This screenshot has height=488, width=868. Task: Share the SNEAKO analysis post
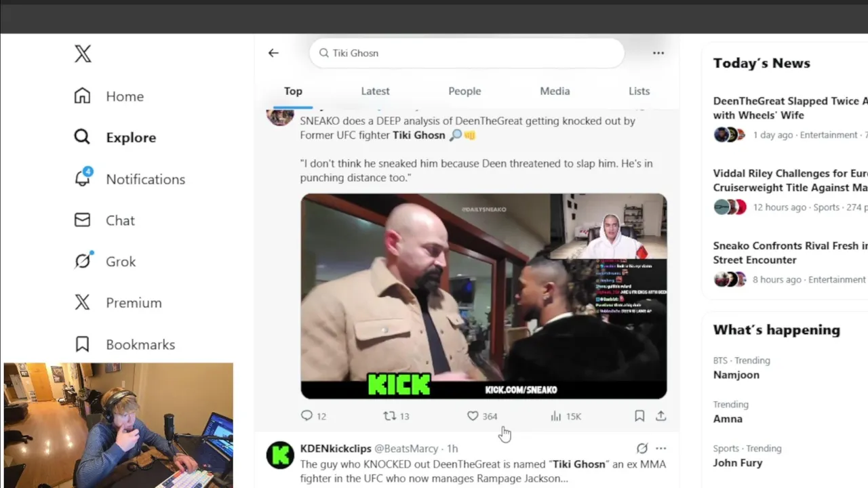pyautogui.click(x=661, y=416)
